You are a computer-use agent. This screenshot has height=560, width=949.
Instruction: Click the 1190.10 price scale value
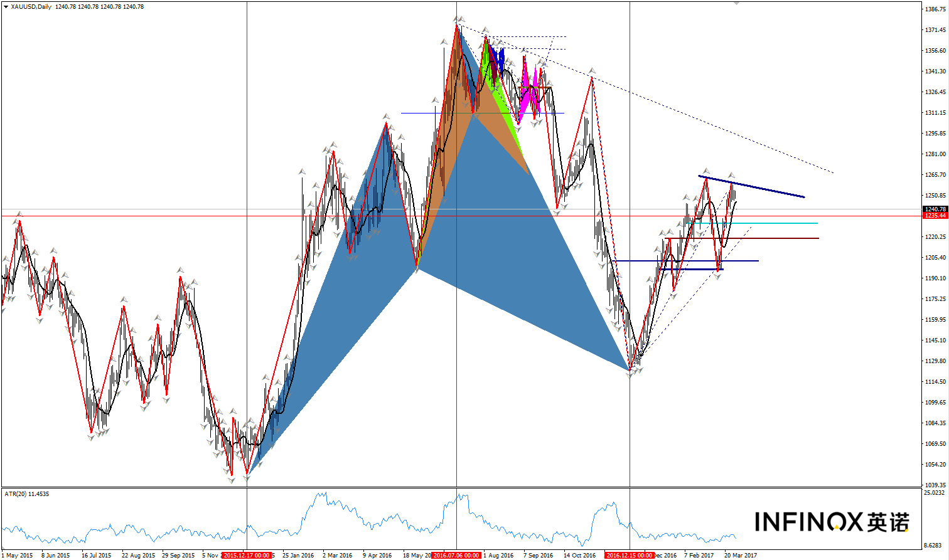click(935, 278)
